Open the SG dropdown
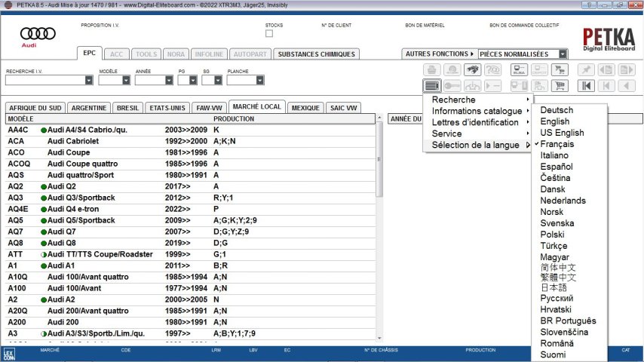644x362 pixels. coord(218,81)
